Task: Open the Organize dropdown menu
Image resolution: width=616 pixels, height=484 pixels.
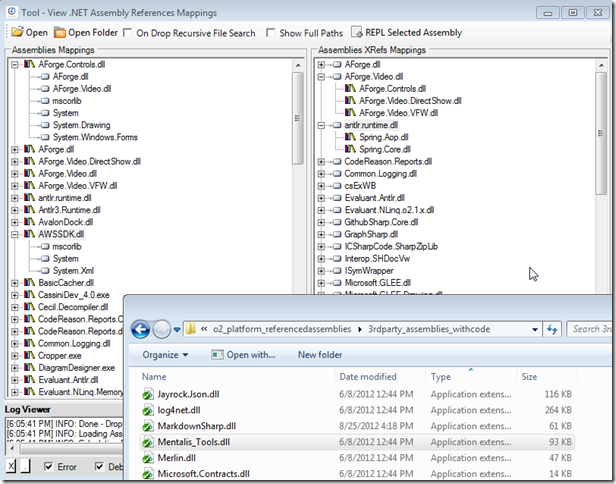Action: 165,354
